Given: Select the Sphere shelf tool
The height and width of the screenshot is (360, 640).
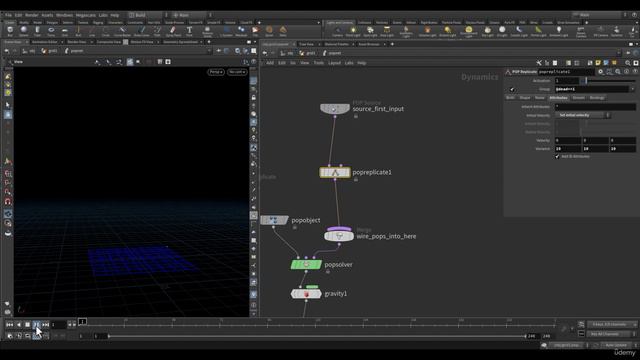Looking at the screenshot, I should click(x=24, y=31).
